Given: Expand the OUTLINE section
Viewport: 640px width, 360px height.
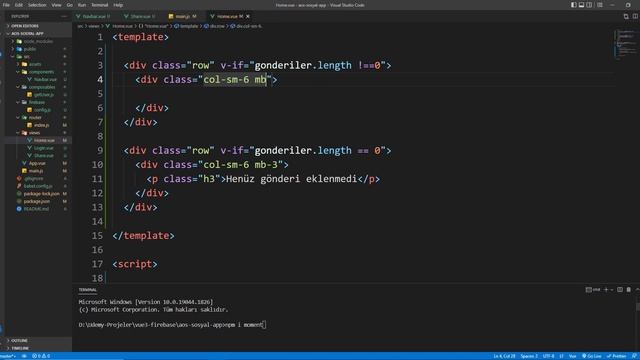Looking at the screenshot, I should pos(19,340).
